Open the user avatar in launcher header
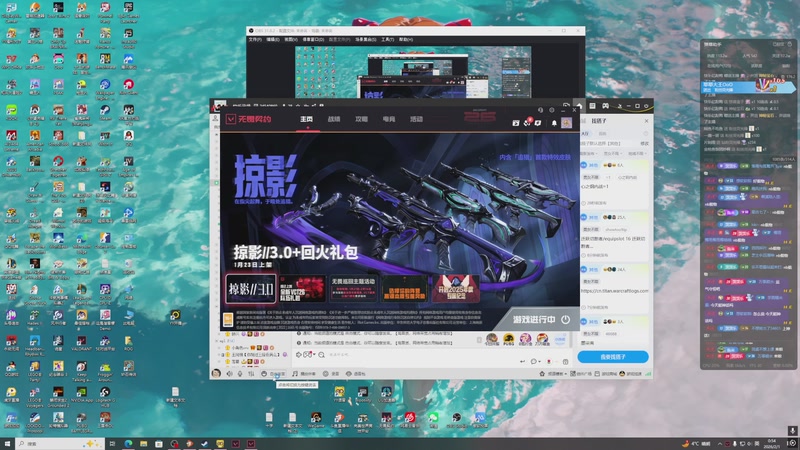The image size is (800, 450). [566, 122]
